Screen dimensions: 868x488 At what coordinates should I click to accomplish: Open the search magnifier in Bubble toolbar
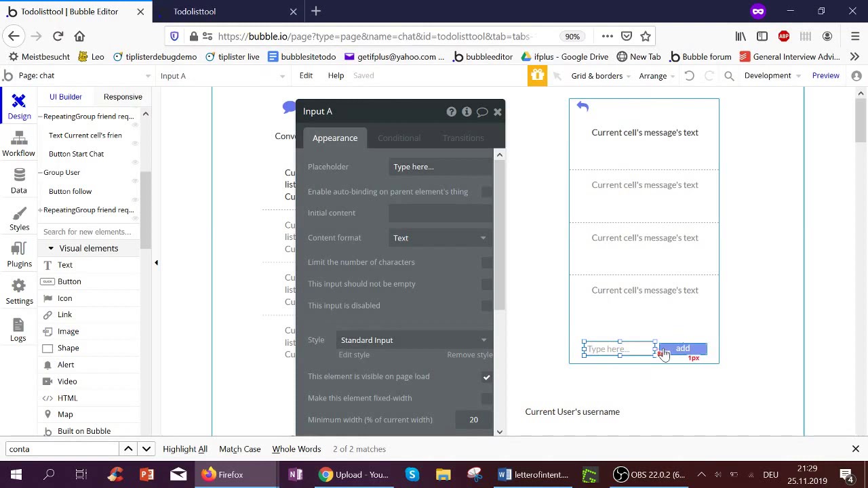point(729,76)
